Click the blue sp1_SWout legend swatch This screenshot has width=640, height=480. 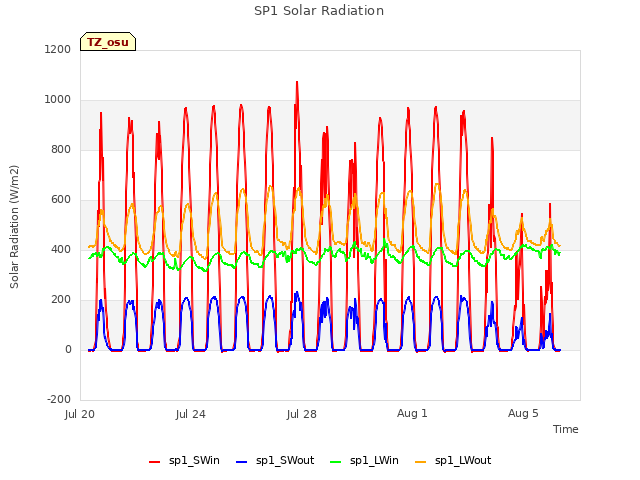coord(242,461)
